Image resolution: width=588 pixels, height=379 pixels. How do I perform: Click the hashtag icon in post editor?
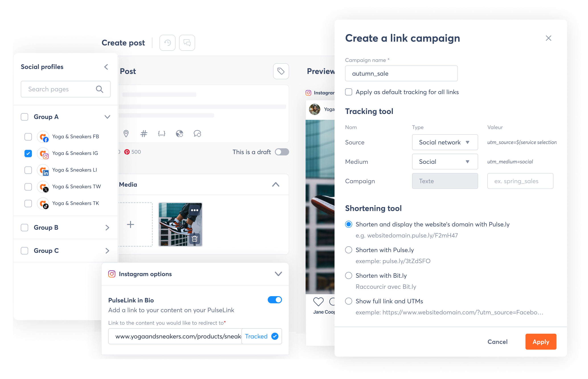144,134
